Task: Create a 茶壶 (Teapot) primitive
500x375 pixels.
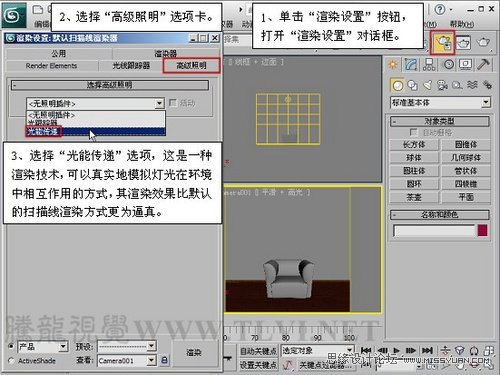Action: pyautogui.click(x=414, y=197)
